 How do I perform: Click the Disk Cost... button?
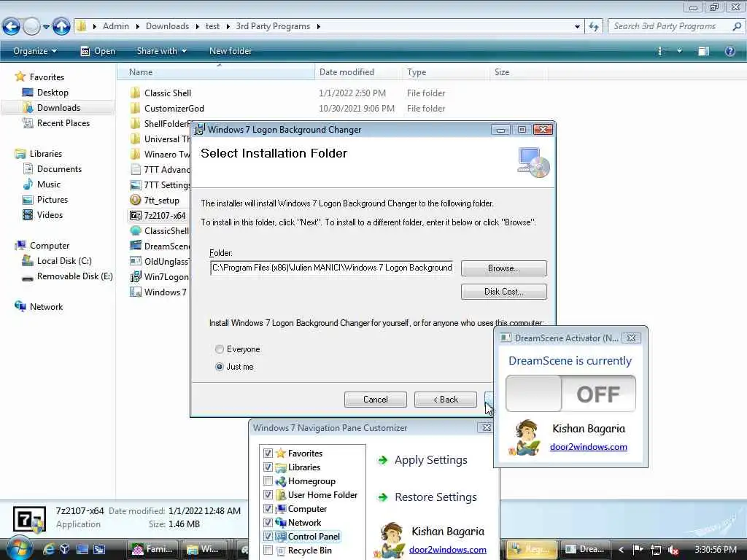click(x=503, y=292)
